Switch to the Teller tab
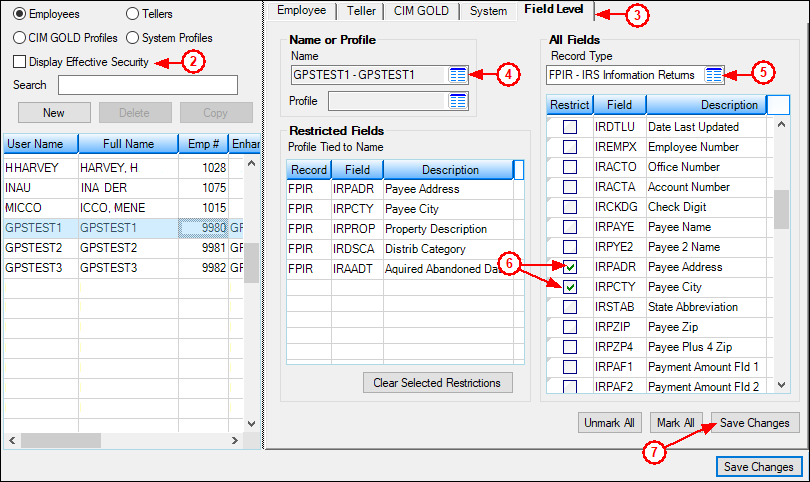This screenshot has width=810, height=482. point(361,11)
